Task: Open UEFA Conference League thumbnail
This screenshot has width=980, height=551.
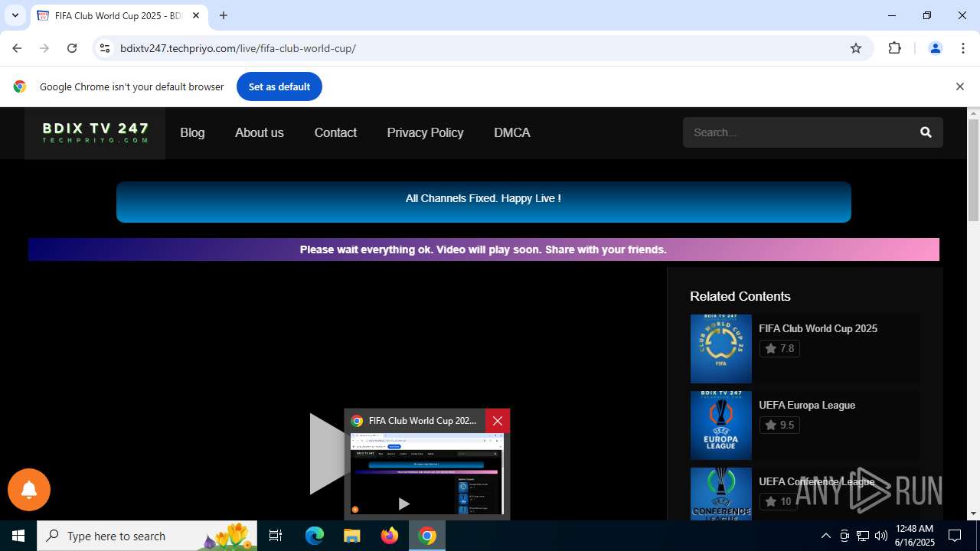Action: 720,494
